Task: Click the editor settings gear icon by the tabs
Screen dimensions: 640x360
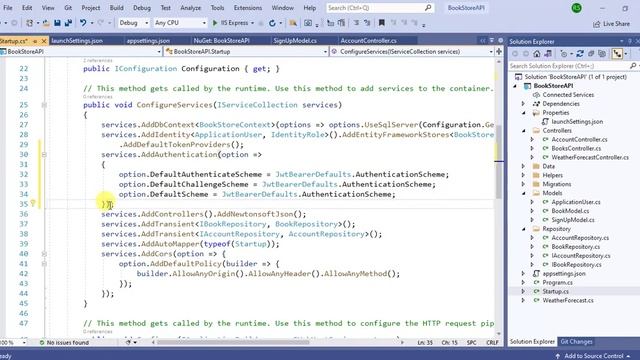Action: (500, 40)
